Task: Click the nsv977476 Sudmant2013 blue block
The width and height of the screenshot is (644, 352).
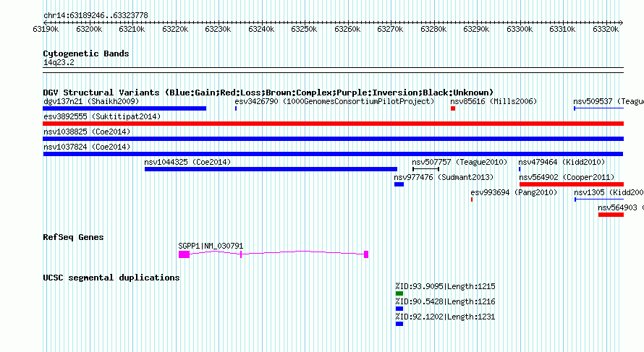Action: pyautogui.click(x=399, y=184)
